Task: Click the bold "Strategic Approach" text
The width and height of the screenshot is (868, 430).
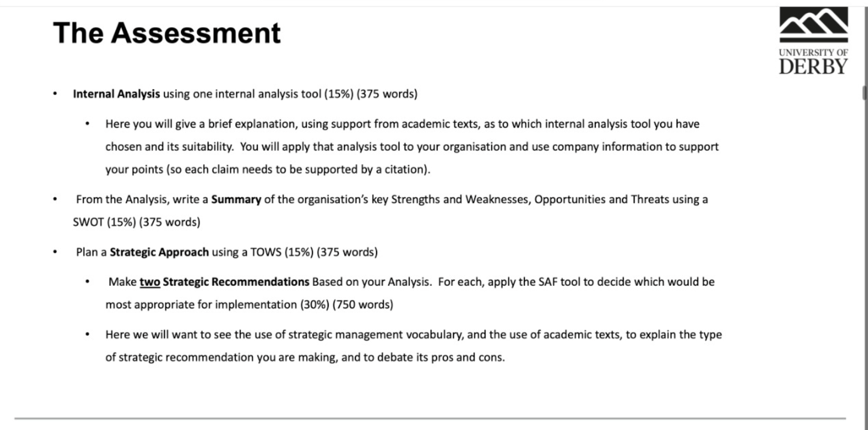Action: click(159, 252)
